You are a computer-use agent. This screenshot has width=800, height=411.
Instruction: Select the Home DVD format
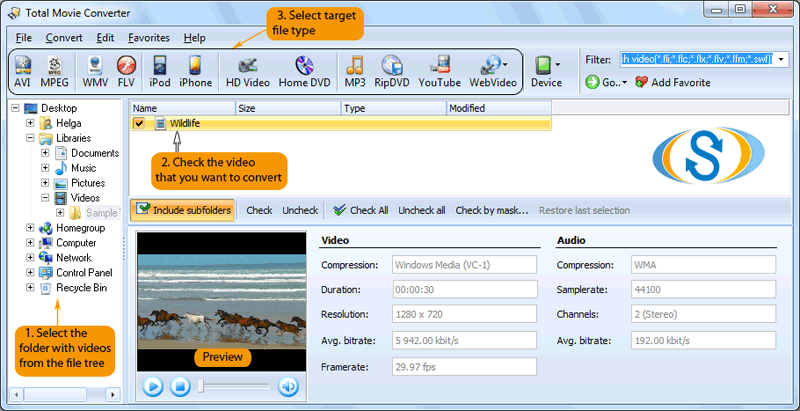pos(304,71)
